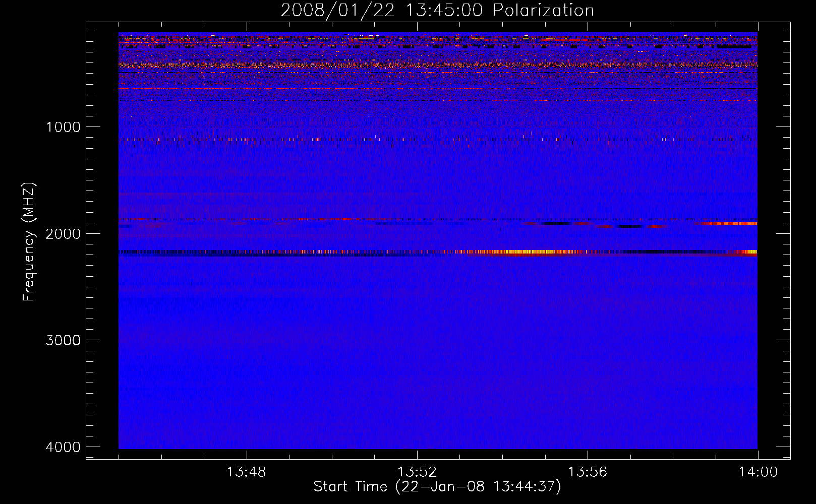Click the 4000 frequency tick label

tap(63, 447)
